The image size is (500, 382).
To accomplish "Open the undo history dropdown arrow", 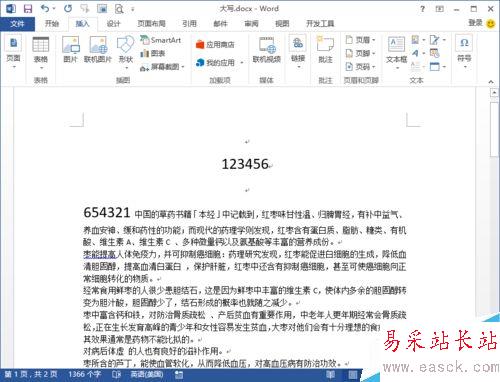I will (x=54, y=9).
